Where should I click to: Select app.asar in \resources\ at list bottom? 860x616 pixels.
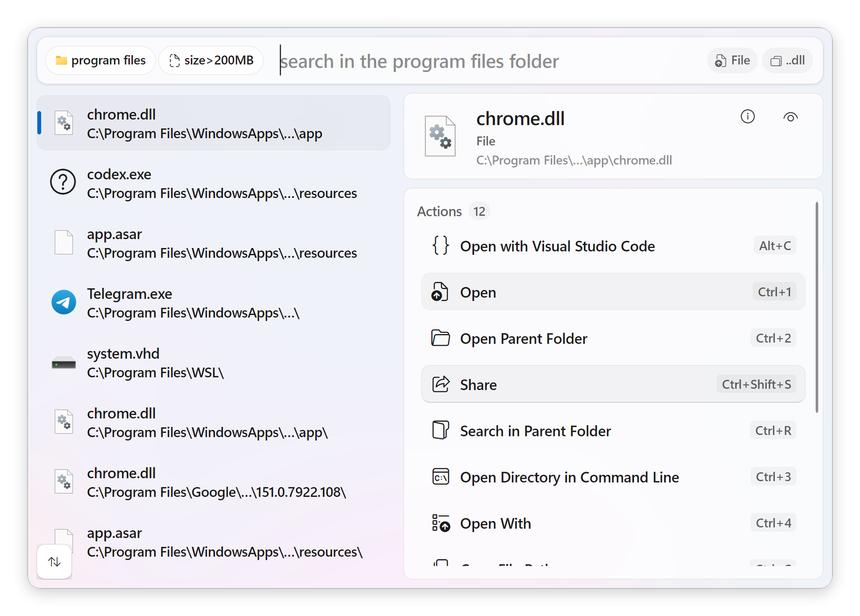coord(214,542)
